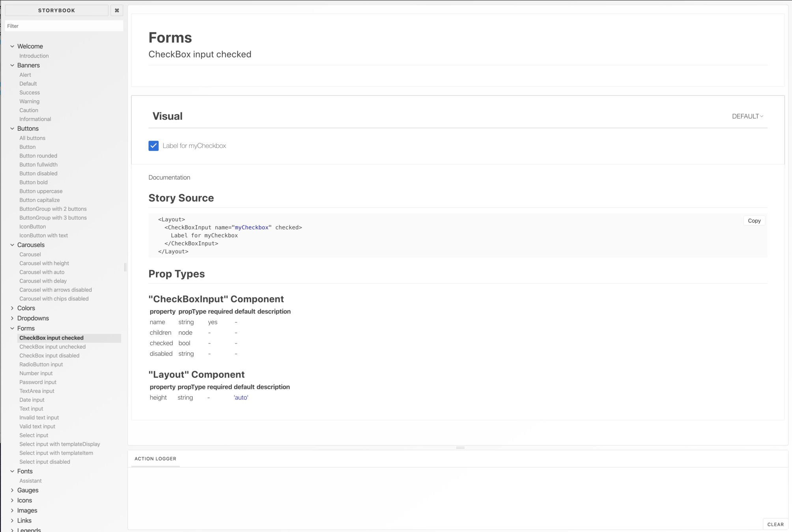Image resolution: width=792 pixels, height=532 pixels.
Task: Click the keyboard shortcuts command icon
Action: (117, 11)
